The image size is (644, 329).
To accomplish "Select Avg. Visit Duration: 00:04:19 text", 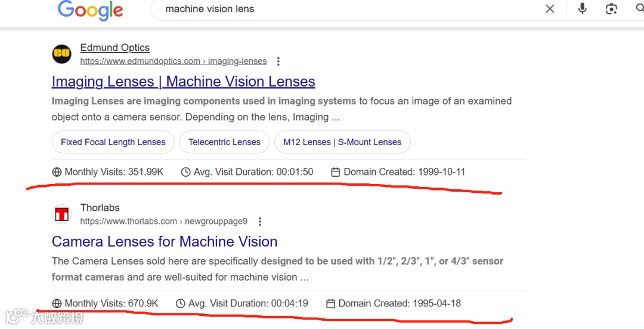I will [248, 303].
